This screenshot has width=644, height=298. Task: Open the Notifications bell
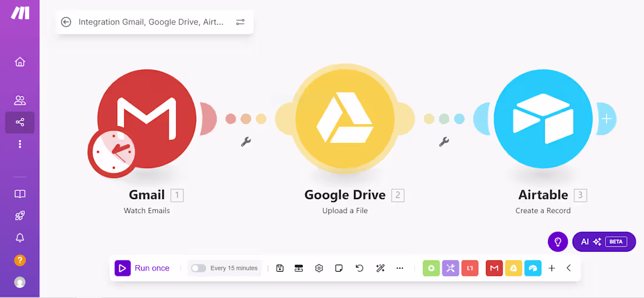click(20, 238)
